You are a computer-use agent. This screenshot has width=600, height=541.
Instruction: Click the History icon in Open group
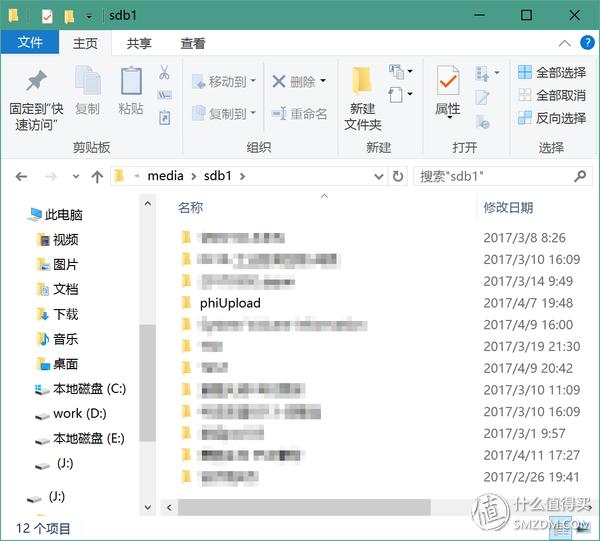[482, 122]
